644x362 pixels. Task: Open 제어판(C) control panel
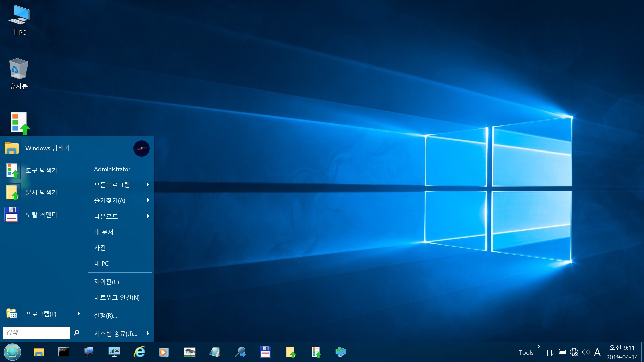120,282
